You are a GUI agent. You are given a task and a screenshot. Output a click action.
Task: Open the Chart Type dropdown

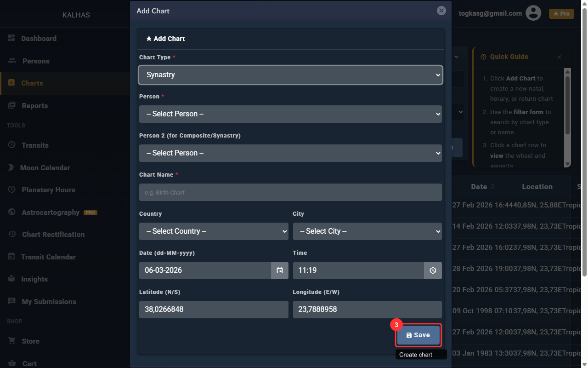pyautogui.click(x=290, y=75)
